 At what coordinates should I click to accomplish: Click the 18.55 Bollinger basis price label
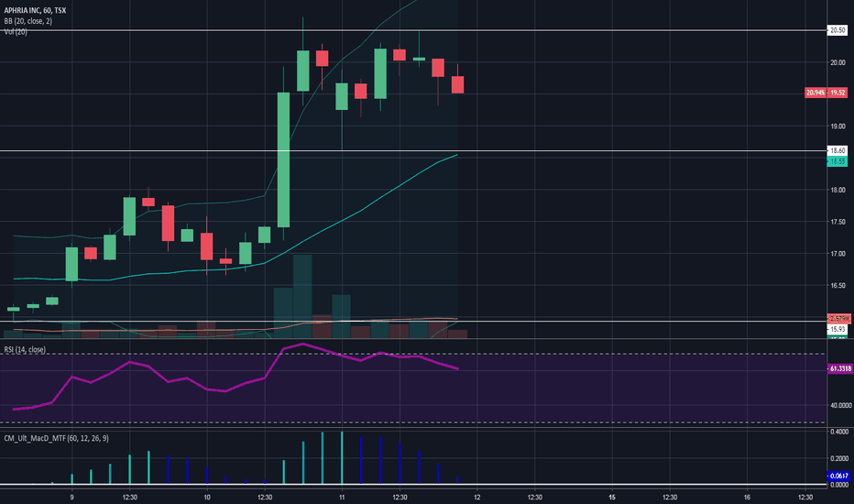[x=838, y=161]
